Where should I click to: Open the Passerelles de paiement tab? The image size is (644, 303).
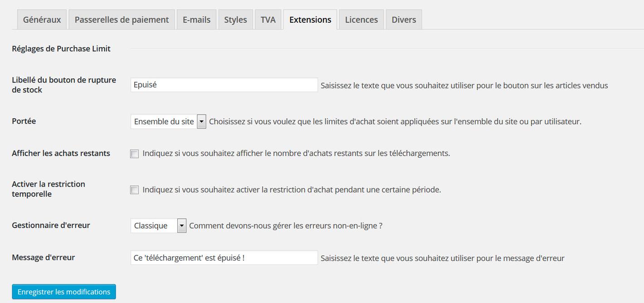(122, 19)
